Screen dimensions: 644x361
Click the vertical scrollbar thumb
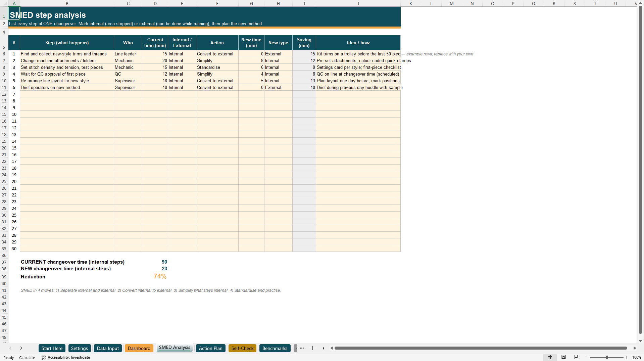click(x=640, y=170)
